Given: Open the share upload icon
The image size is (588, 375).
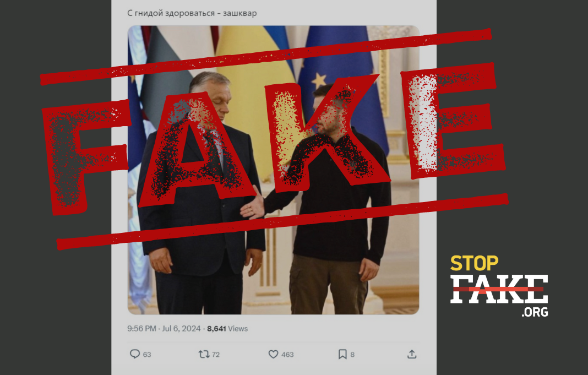Looking at the screenshot, I should pyautogui.click(x=412, y=354).
